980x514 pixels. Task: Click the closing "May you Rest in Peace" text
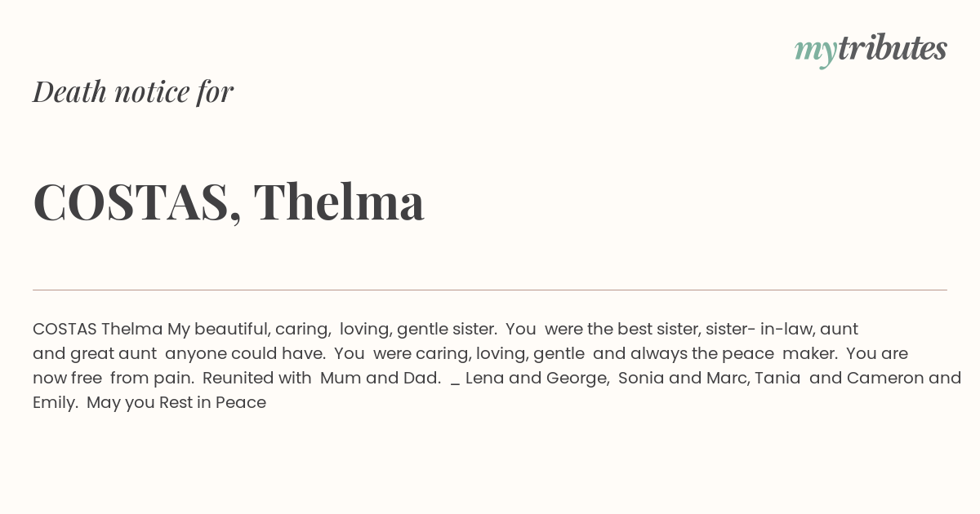tap(176, 402)
